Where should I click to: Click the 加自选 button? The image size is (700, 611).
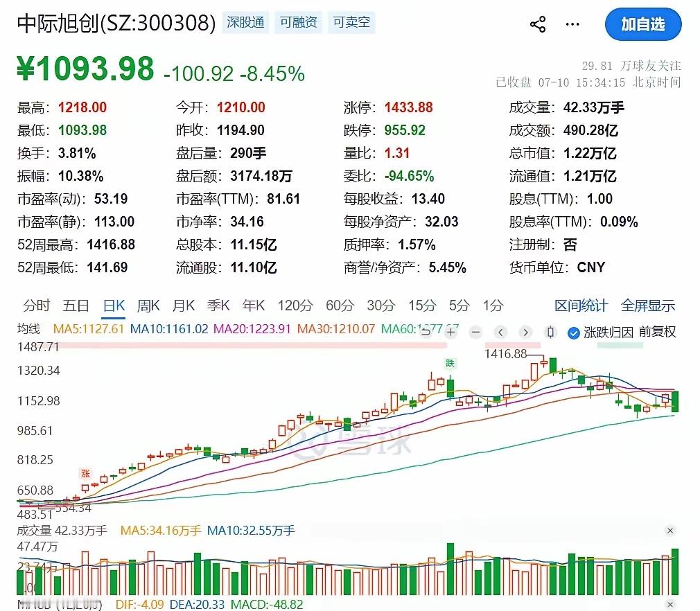point(643,24)
